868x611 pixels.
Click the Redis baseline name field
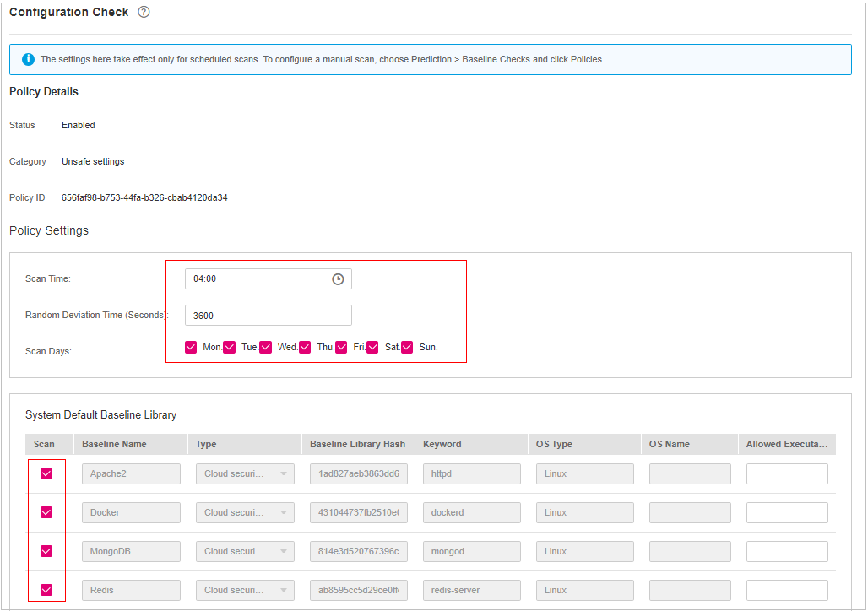(131, 590)
